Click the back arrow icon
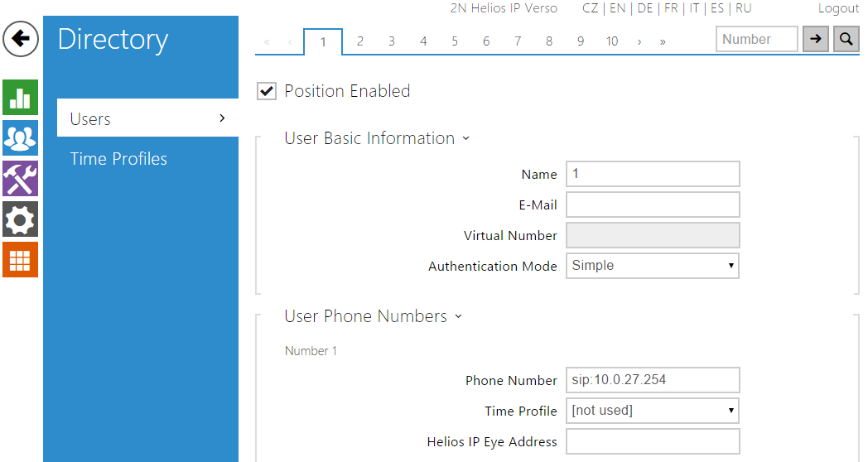 (21, 39)
